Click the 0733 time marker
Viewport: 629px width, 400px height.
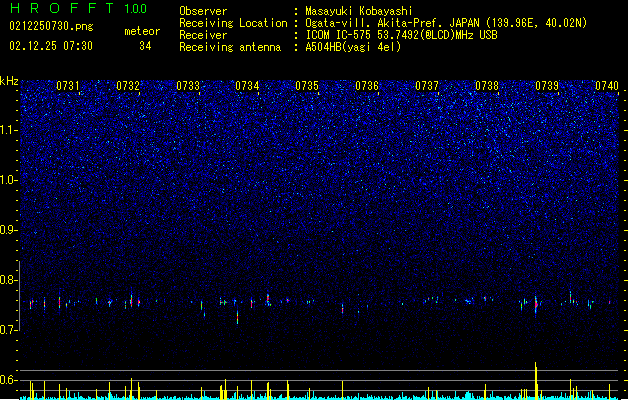point(188,86)
